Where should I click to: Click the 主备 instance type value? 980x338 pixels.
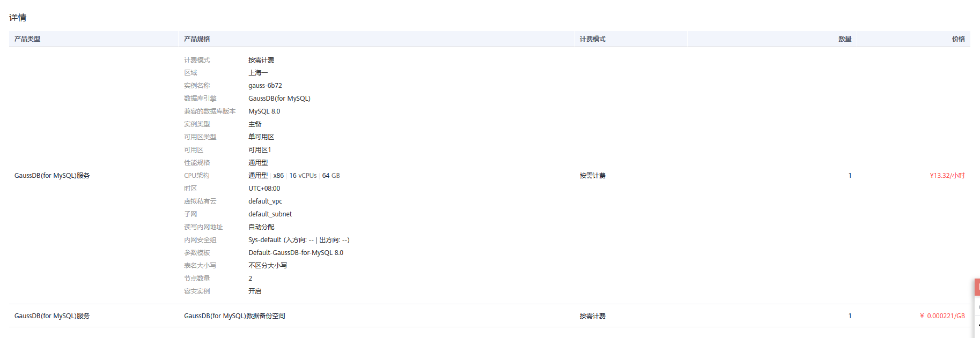click(255, 124)
